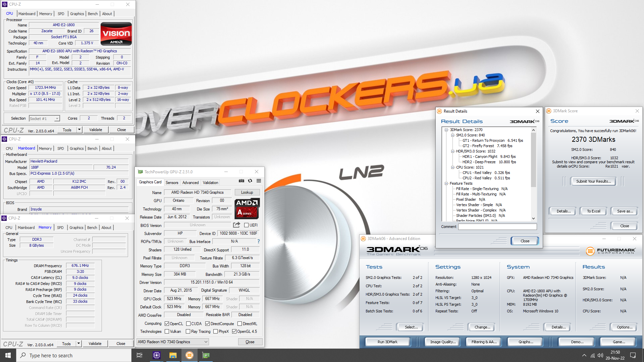Open the GPU selector dropdown in GPU-Z
644x362 pixels.
click(173, 342)
